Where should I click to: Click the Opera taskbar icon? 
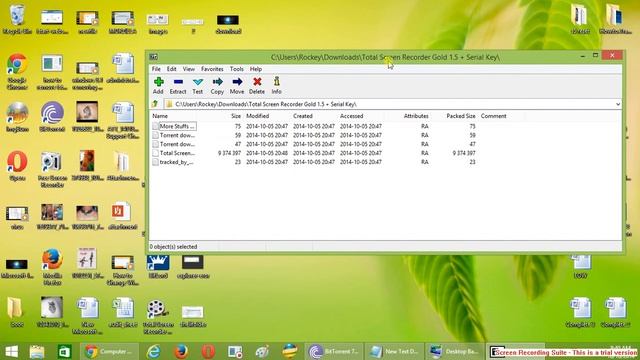click(208, 351)
